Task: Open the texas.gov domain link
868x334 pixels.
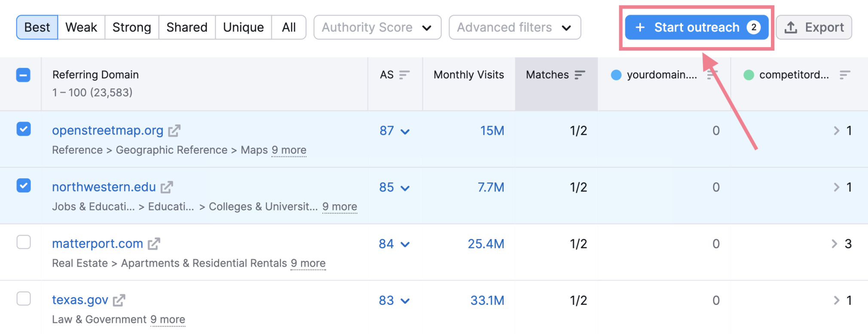Action: coord(80,300)
